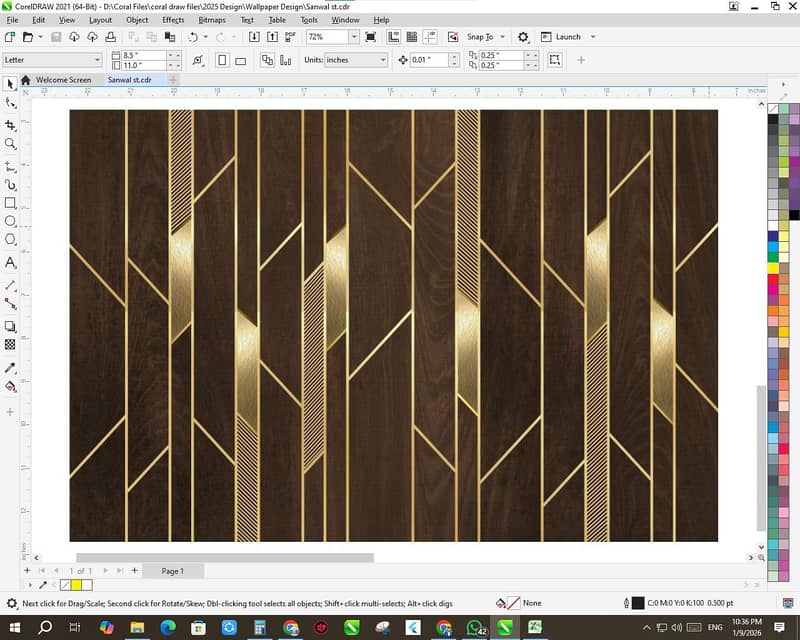This screenshot has height=640, width=800.
Task: Open the Effects menu
Action: (x=173, y=20)
